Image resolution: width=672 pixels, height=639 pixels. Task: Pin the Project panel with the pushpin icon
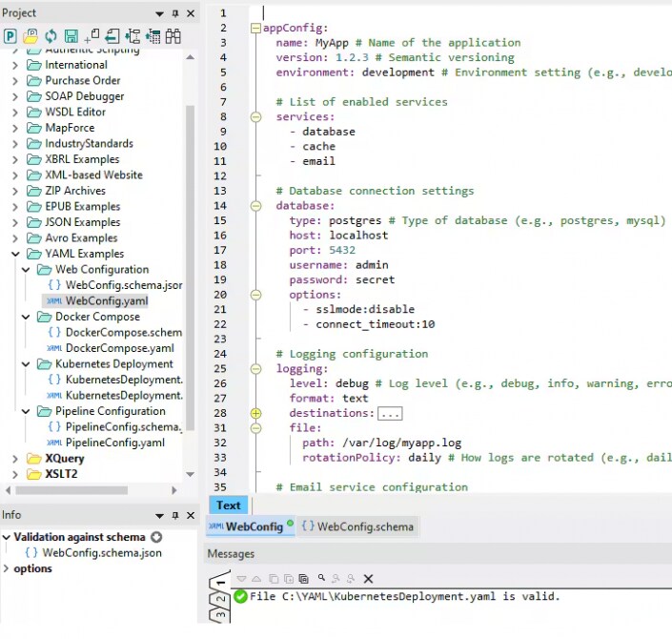coord(174,13)
